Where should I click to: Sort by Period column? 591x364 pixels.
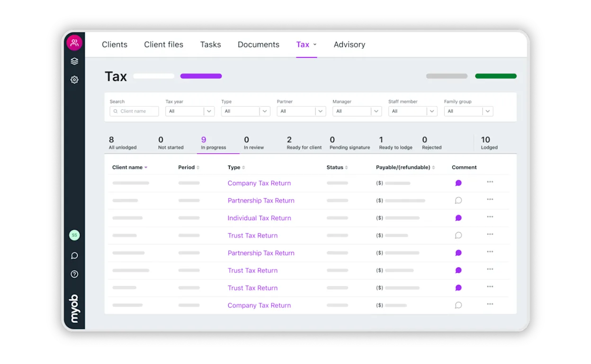(x=188, y=168)
